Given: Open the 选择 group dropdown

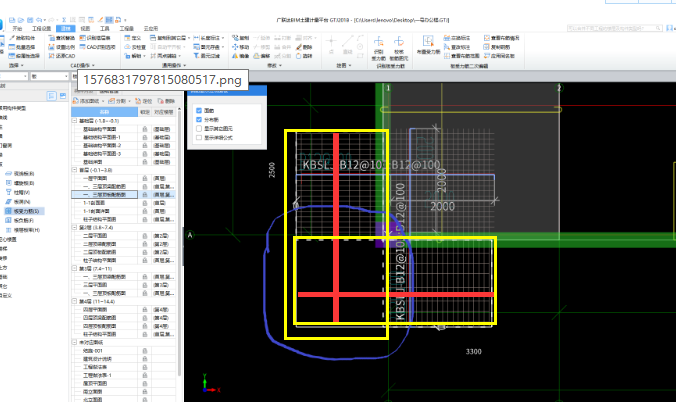Looking at the screenshot, I should [16, 66].
